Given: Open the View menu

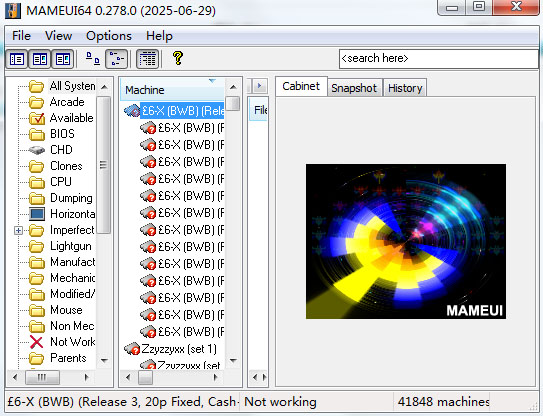Looking at the screenshot, I should click(x=58, y=36).
